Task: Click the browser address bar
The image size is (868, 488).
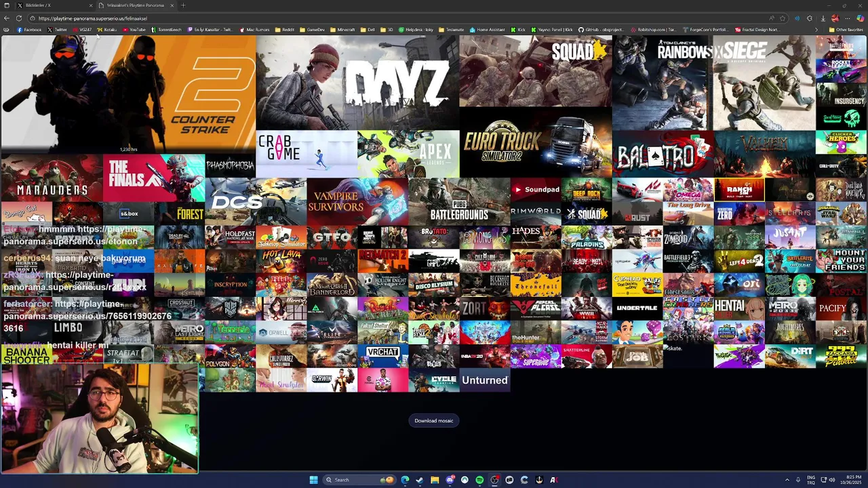Action: [400, 18]
